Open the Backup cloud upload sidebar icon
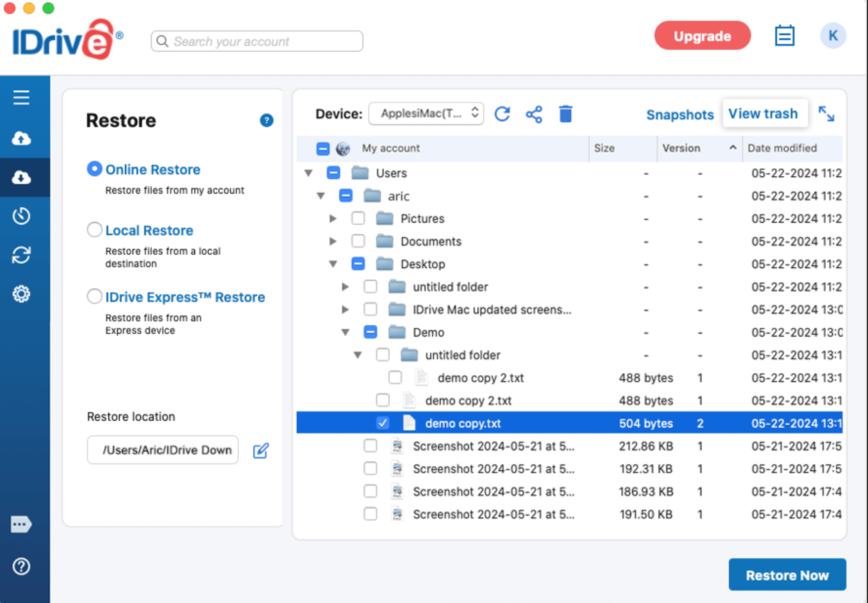 click(21, 139)
